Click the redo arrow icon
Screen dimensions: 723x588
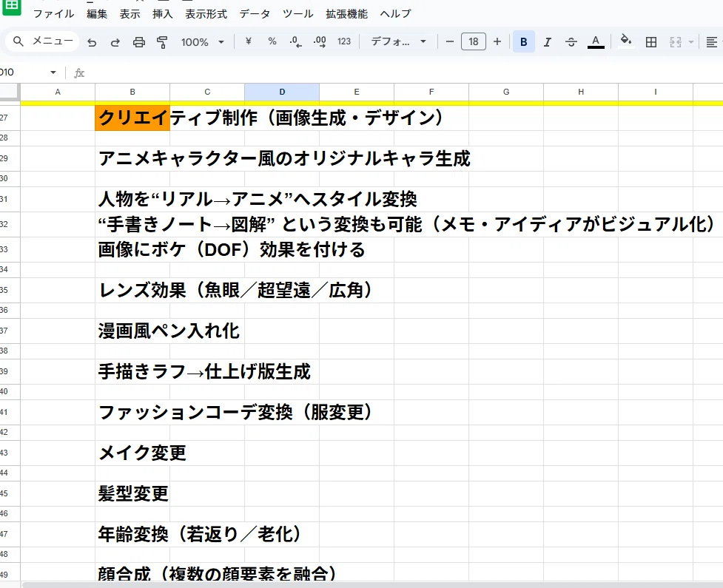click(x=115, y=42)
